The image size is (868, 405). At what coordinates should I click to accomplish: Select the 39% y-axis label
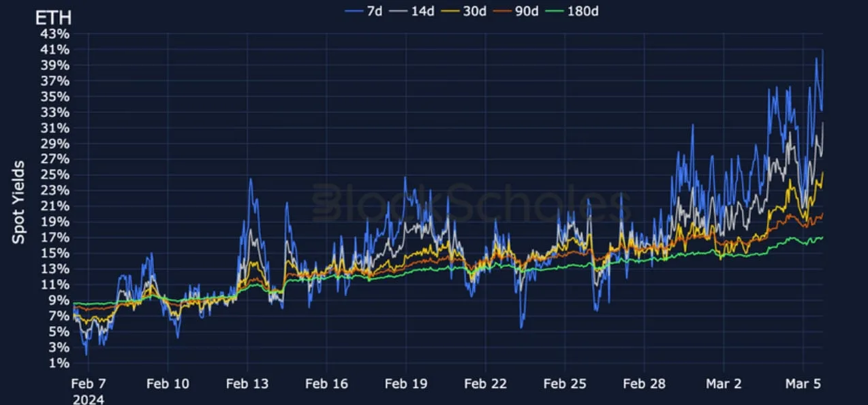point(55,65)
